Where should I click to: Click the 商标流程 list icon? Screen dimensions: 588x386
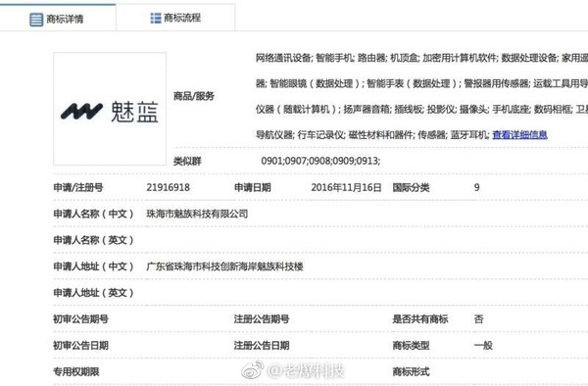point(156,18)
